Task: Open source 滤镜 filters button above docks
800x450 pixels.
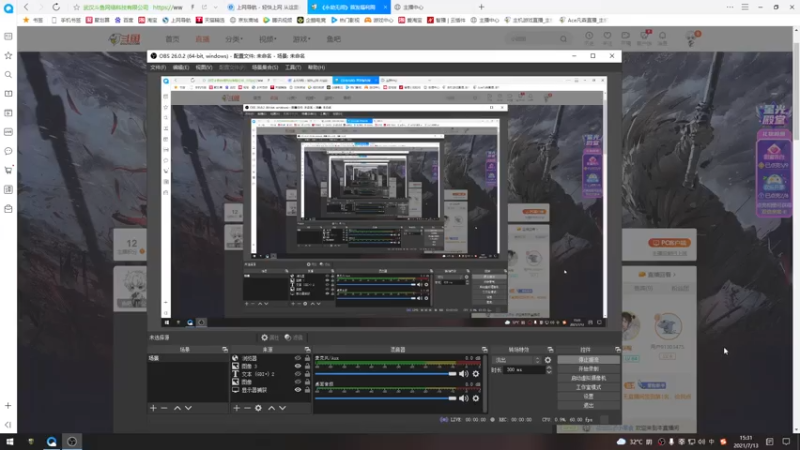Action: [x=294, y=337]
